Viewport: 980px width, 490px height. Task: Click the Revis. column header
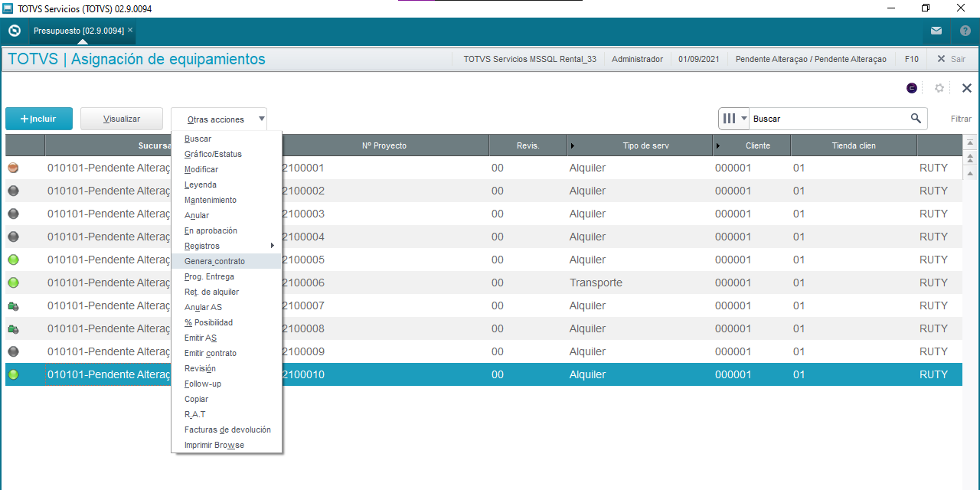528,145
